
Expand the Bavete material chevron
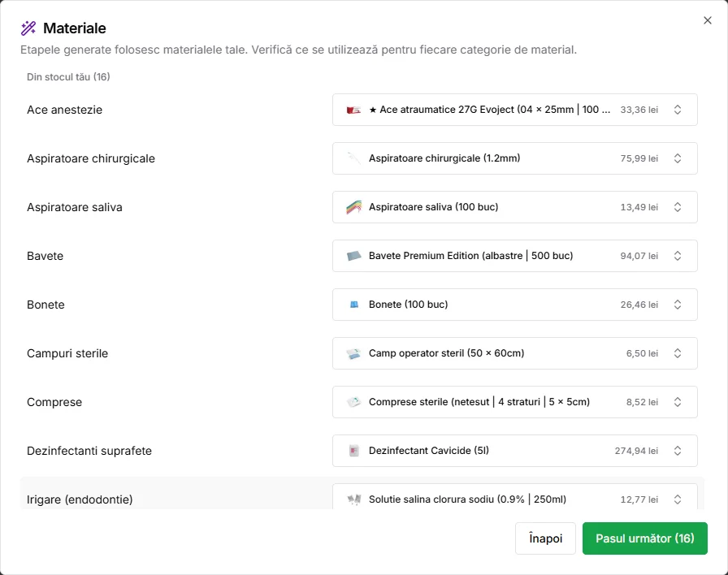[x=678, y=256]
